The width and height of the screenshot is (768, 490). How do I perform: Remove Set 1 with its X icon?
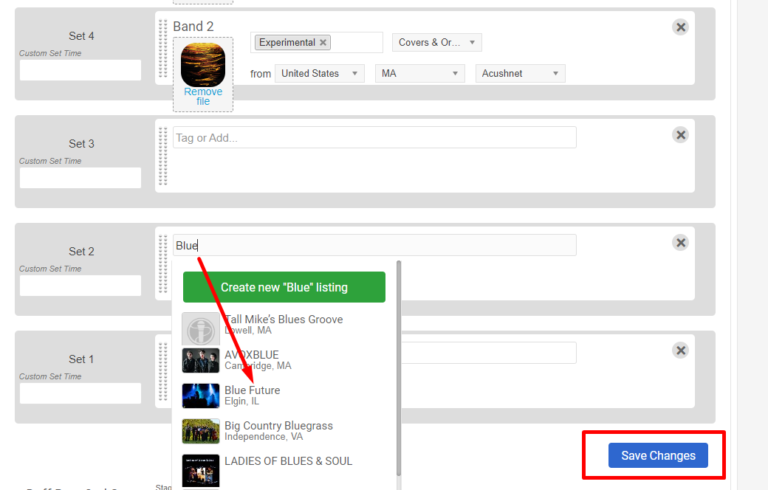680,350
